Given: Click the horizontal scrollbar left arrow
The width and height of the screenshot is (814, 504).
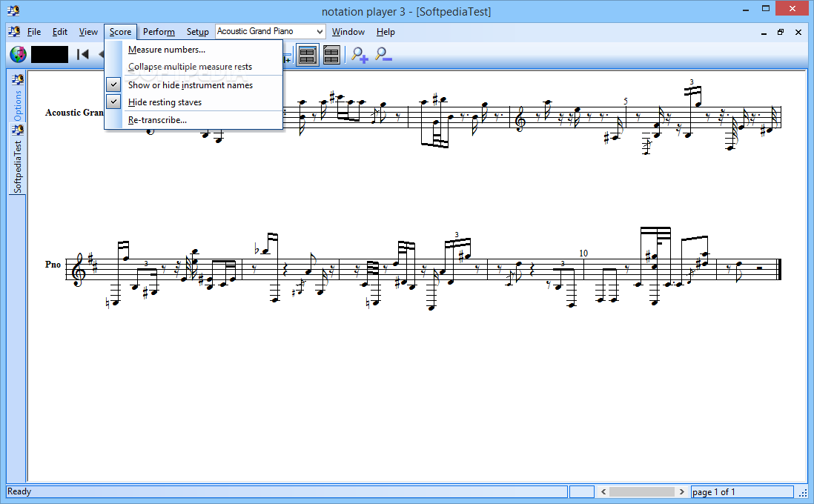Looking at the screenshot, I should (x=603, y=491).
